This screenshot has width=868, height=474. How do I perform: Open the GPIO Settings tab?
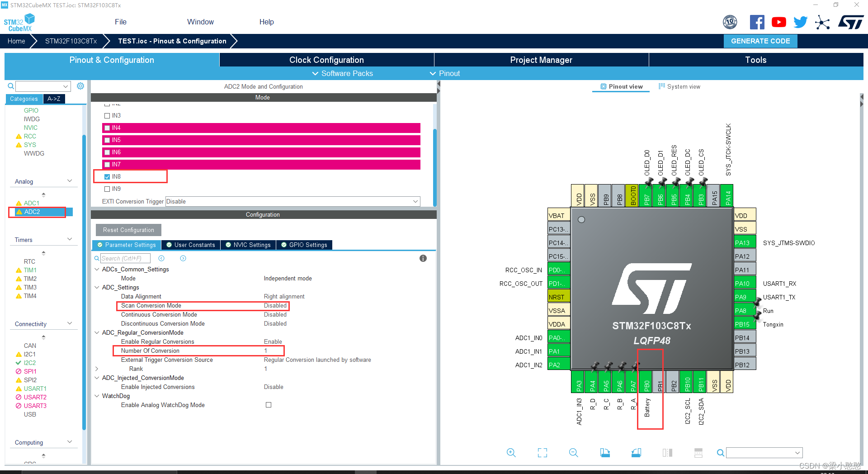[x=304, y=245]
